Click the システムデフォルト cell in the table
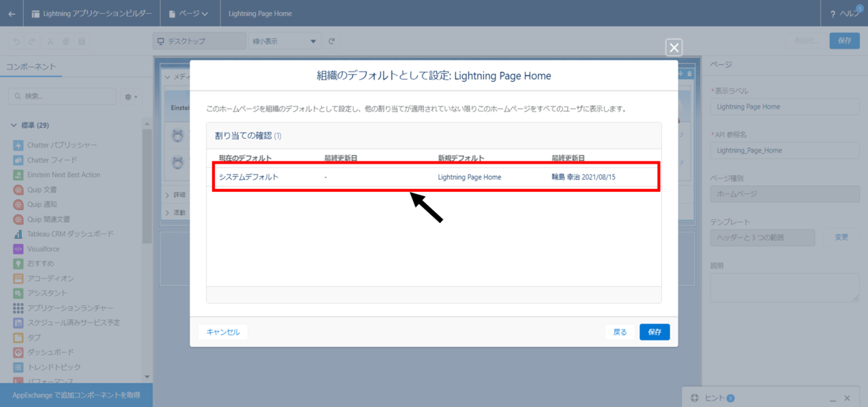Image resolution: width=868 pixels, height=407 pixels. [248, 177]
